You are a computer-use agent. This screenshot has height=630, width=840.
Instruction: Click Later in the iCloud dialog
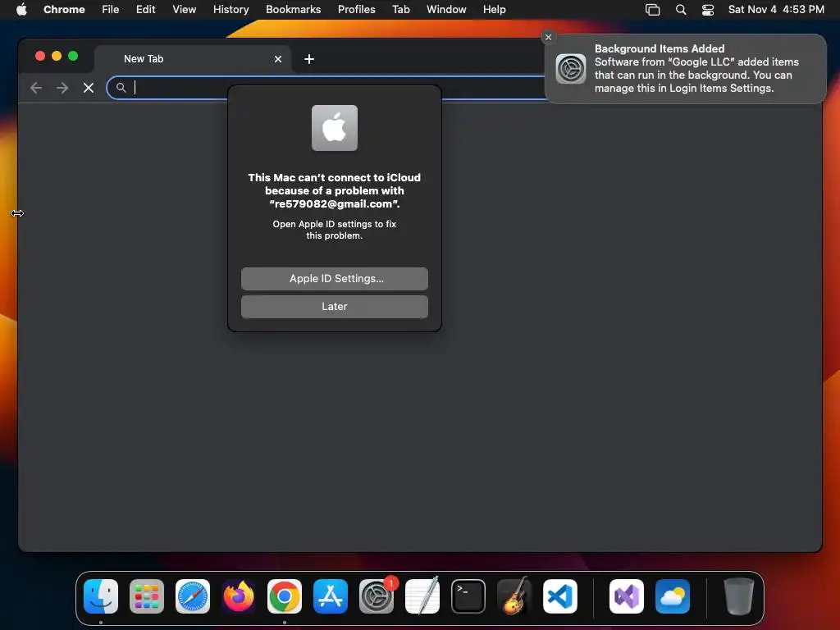pyautogui.click(x=335, y=307)
